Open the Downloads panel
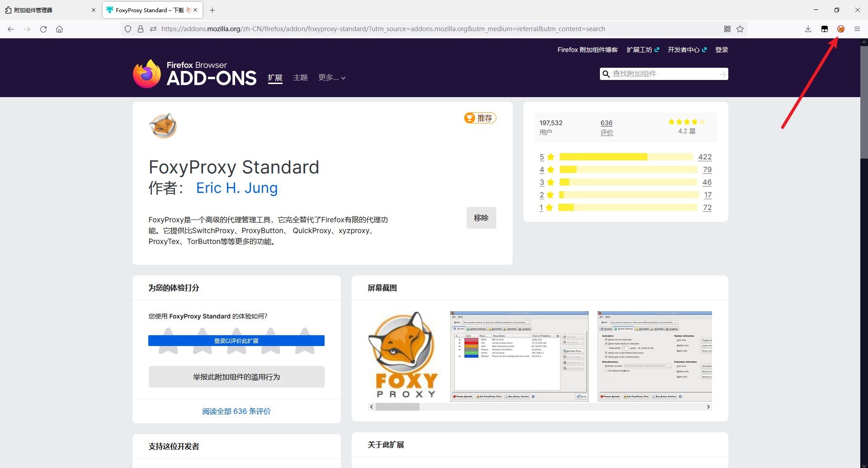This screenshot has height=468, width=868. (808, 29)
